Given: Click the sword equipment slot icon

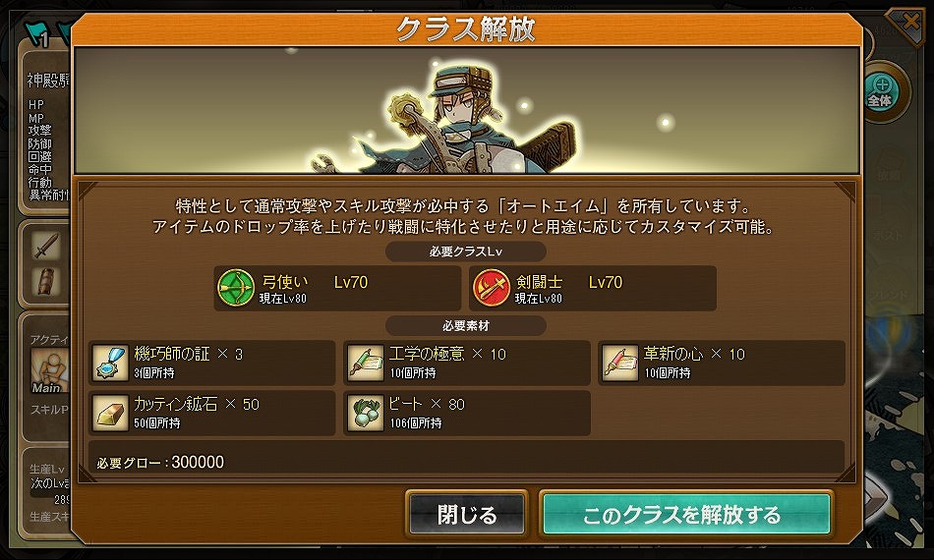Looking at the screenshot, I should tap(46, 246).
